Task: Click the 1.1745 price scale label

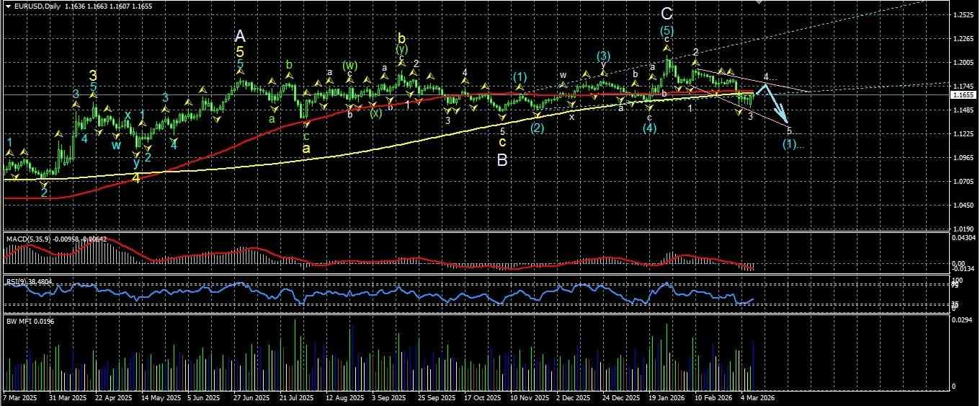Action: point(963,87)
